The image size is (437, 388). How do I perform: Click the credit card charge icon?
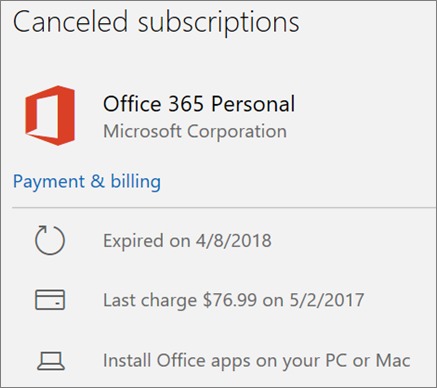[50, 300]
